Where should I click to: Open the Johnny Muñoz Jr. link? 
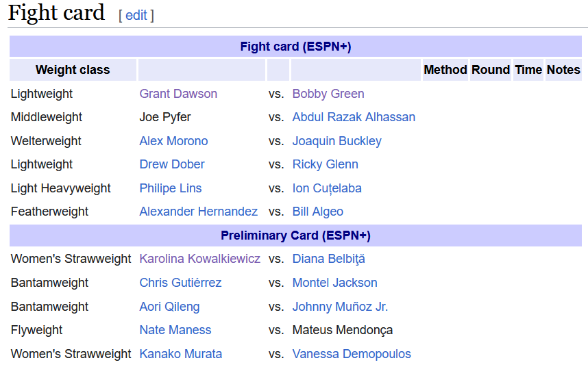pos(340,307)
